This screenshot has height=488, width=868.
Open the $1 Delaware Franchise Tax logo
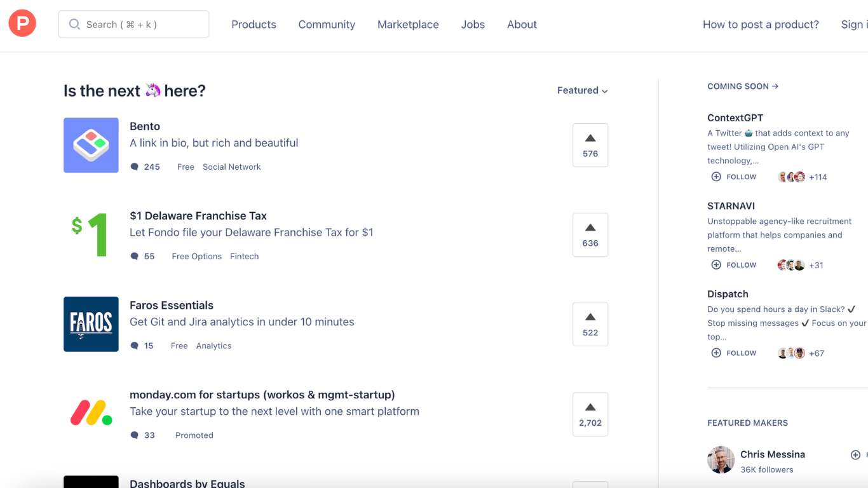pyautogui.click(x=91, y=234)
